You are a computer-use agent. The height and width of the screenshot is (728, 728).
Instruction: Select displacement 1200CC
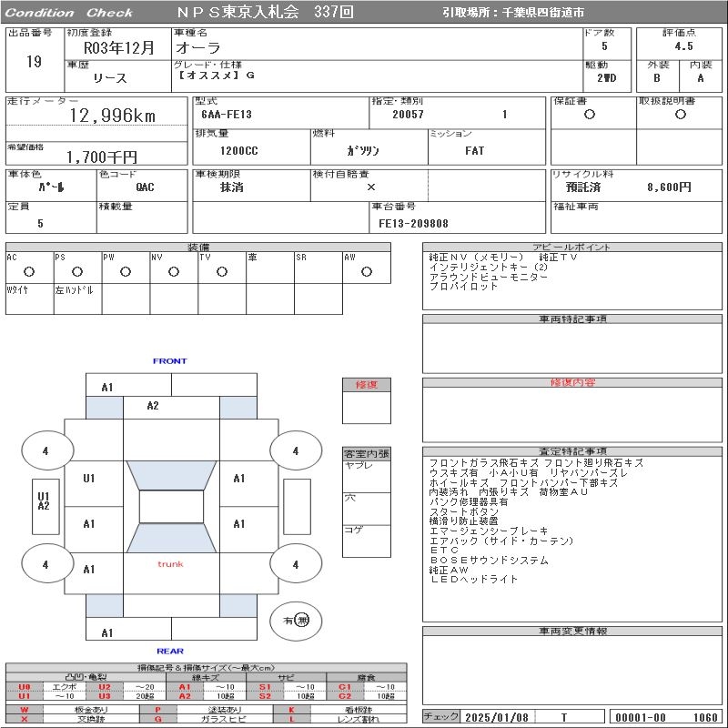(238, 151)
